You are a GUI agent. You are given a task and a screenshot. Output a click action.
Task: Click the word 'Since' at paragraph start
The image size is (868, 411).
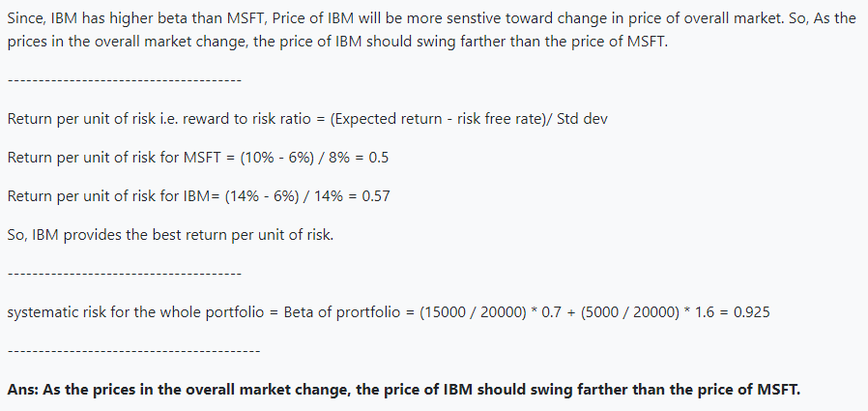coord(24,18)
